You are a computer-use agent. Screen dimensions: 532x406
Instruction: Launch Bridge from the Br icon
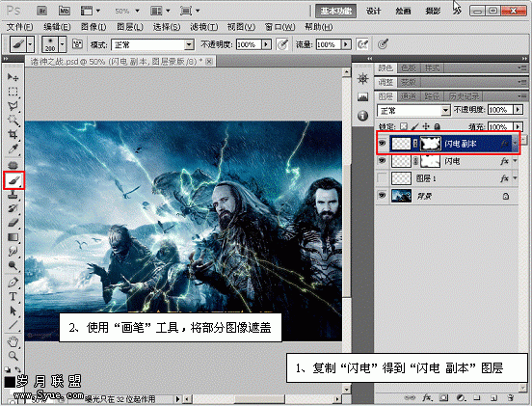pos(42,11)
